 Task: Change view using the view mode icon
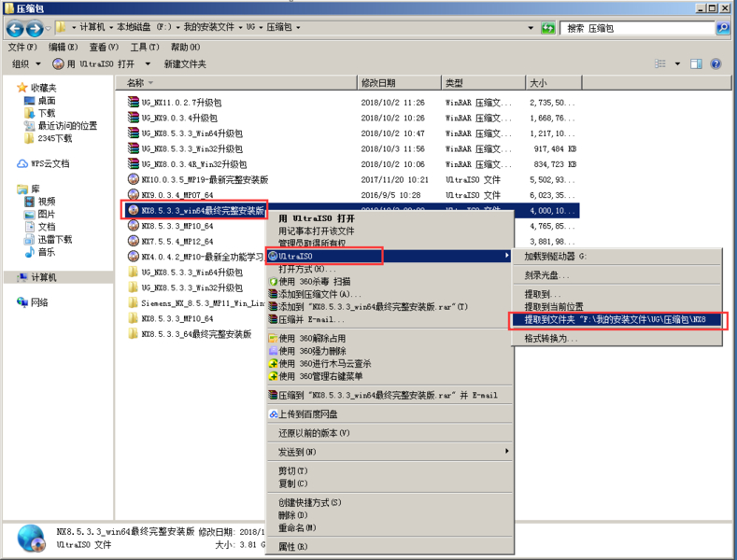pyautogui.click(x=660, y=63)
